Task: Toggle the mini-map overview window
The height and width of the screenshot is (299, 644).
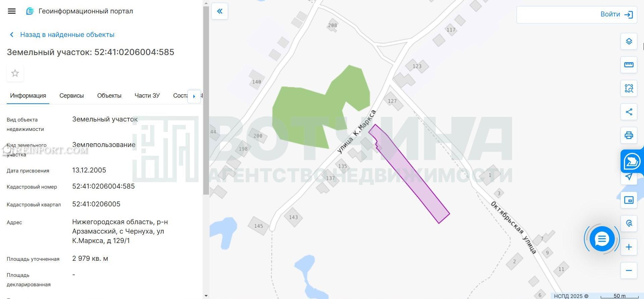Action: click(629, 200)
